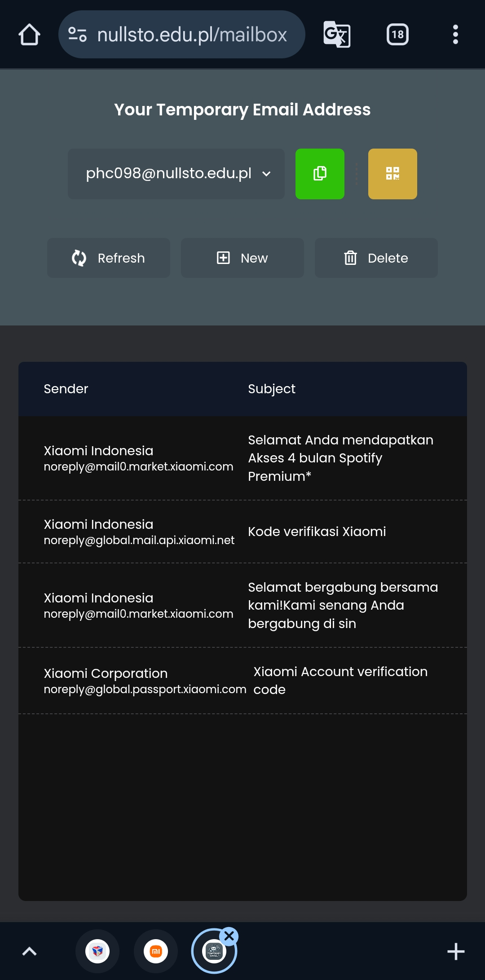Select sender noreply@global.passport.xiaomi.com
485x980 pixels.
pyautogui.click(x=145, y=689)
